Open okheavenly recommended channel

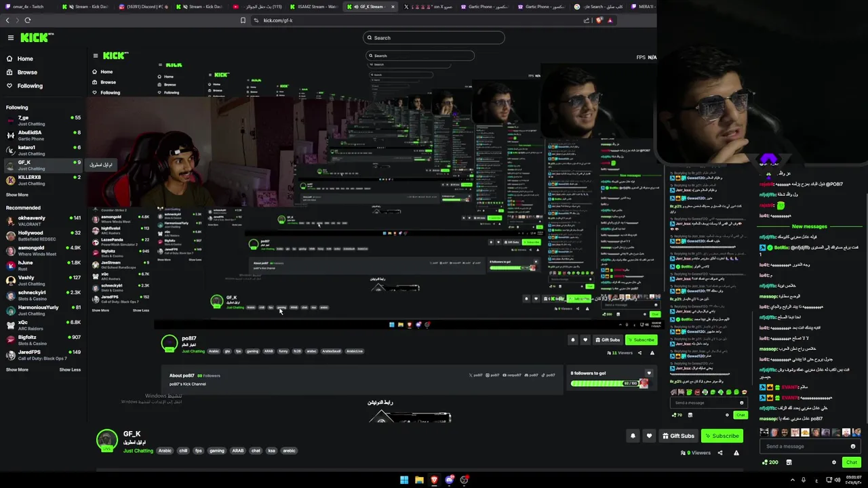click(x=43, y=221)
